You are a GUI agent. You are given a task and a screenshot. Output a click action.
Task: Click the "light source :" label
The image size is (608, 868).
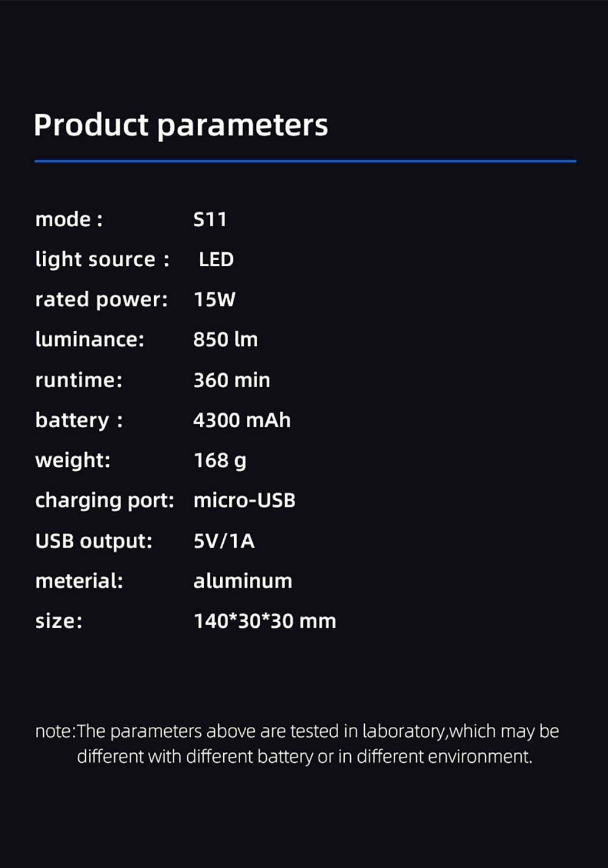102,260
